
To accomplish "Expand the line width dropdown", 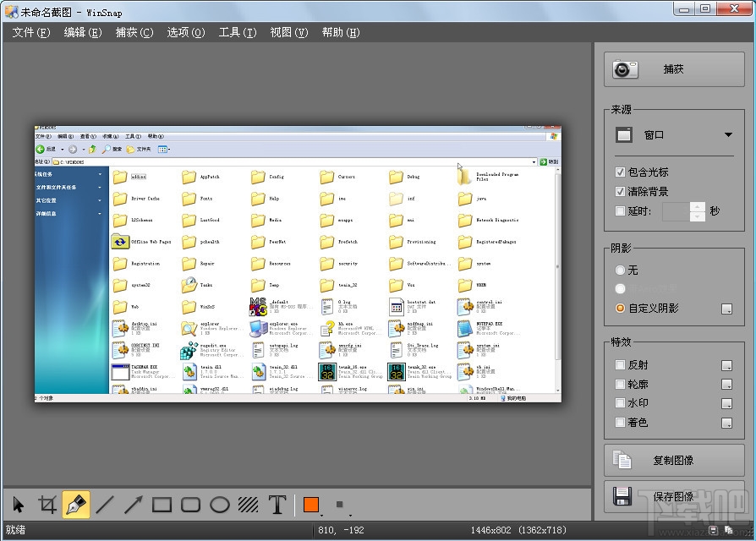I will coord(341,506).
